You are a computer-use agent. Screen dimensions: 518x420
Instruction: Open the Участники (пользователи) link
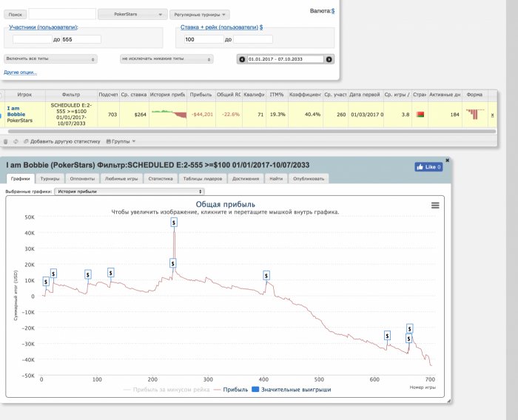click(43, 27)
